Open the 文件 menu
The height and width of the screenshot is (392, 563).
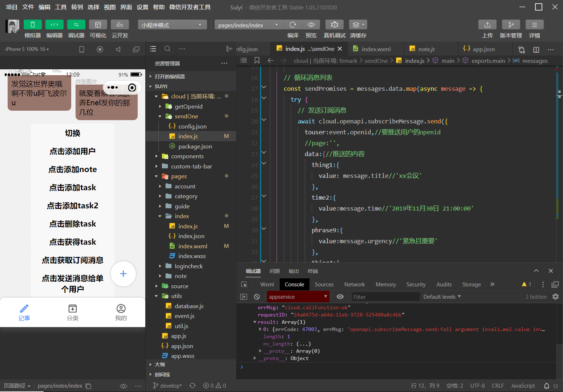(x=28, y=7)
